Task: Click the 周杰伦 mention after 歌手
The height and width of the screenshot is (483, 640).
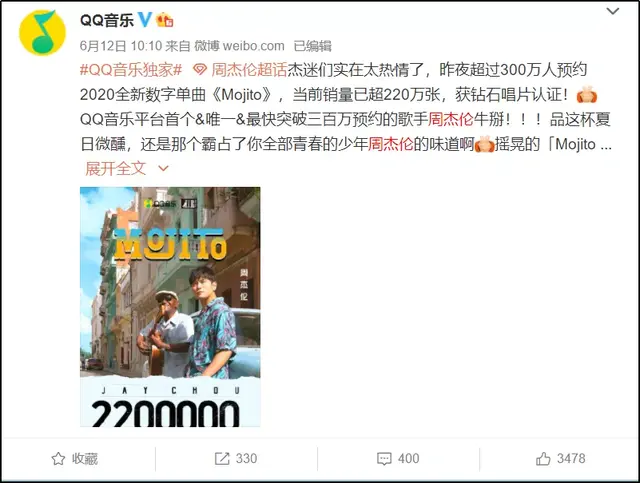Action: pyautogui.click(x=451, y=119)
